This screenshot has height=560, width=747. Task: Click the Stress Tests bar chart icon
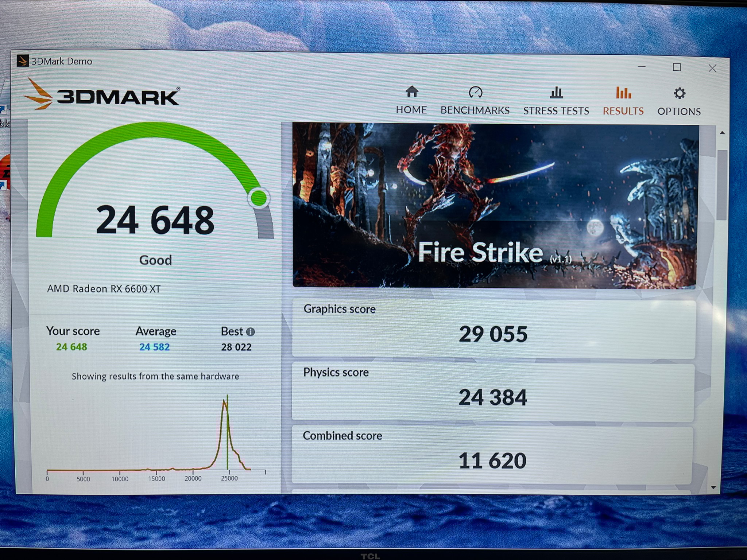point(556,93)
